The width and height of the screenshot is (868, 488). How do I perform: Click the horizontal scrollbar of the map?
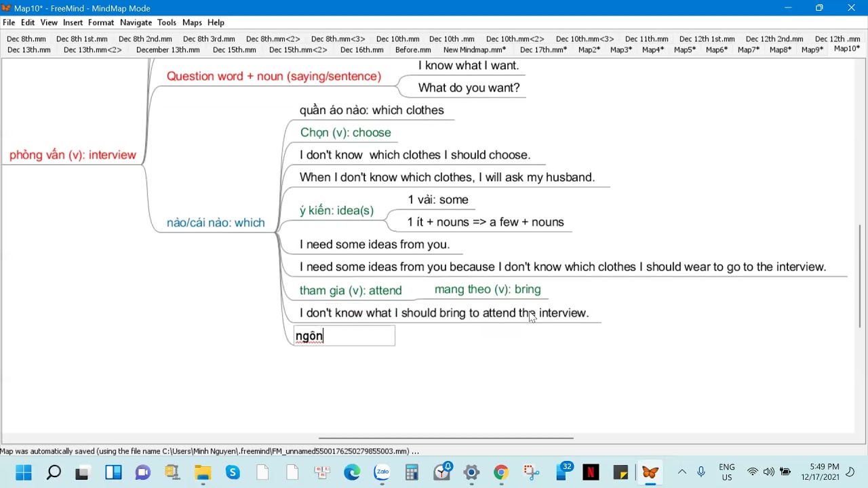click(x=446, y=438)
